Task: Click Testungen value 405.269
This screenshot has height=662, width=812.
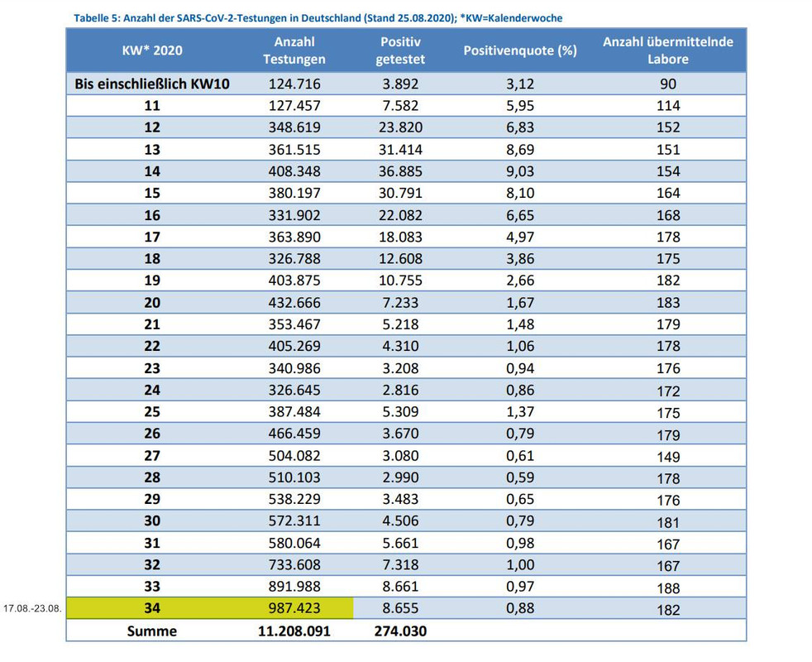Action: [294, 346]
